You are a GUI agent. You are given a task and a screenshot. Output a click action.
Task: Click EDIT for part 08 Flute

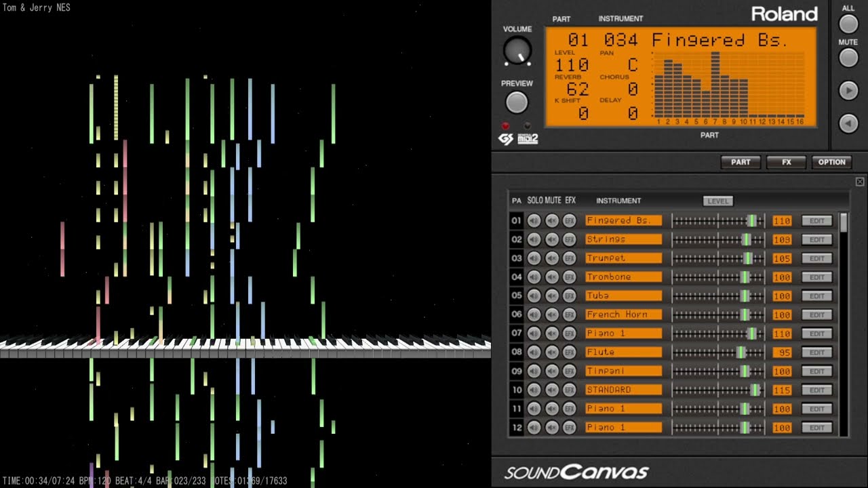(816, 352)
